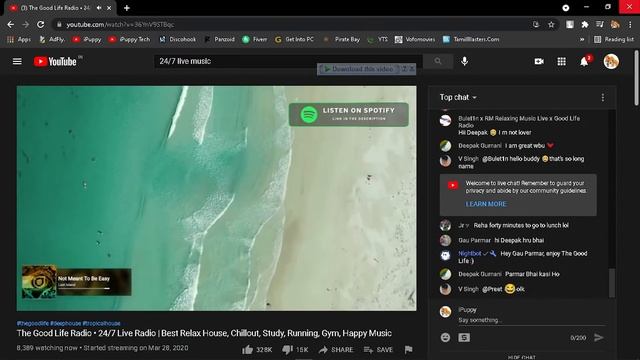The height and width of the screenshot is (360, 640).
Task: Open the Vofomovies bookmark
Action: click(x=415, y=39)
